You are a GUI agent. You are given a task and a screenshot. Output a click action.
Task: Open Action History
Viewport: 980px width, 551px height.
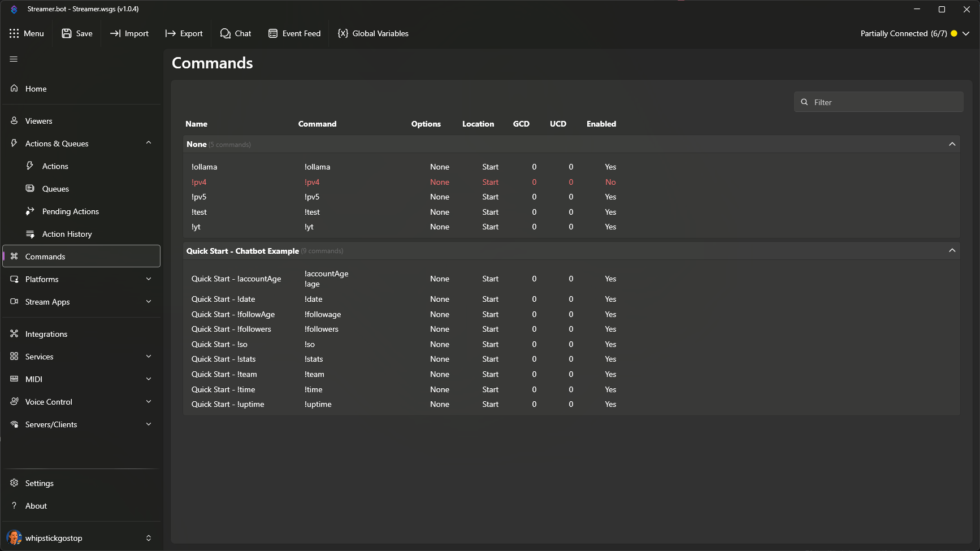point(67,233)
